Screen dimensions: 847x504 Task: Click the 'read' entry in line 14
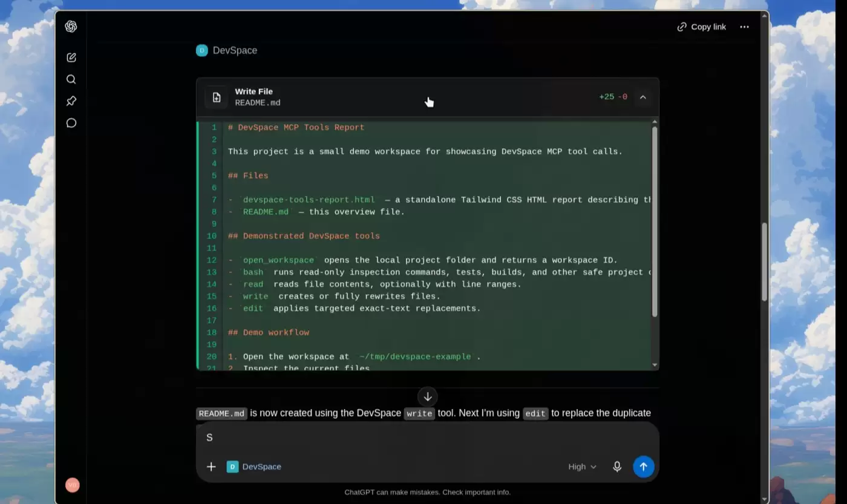[253, 284]
